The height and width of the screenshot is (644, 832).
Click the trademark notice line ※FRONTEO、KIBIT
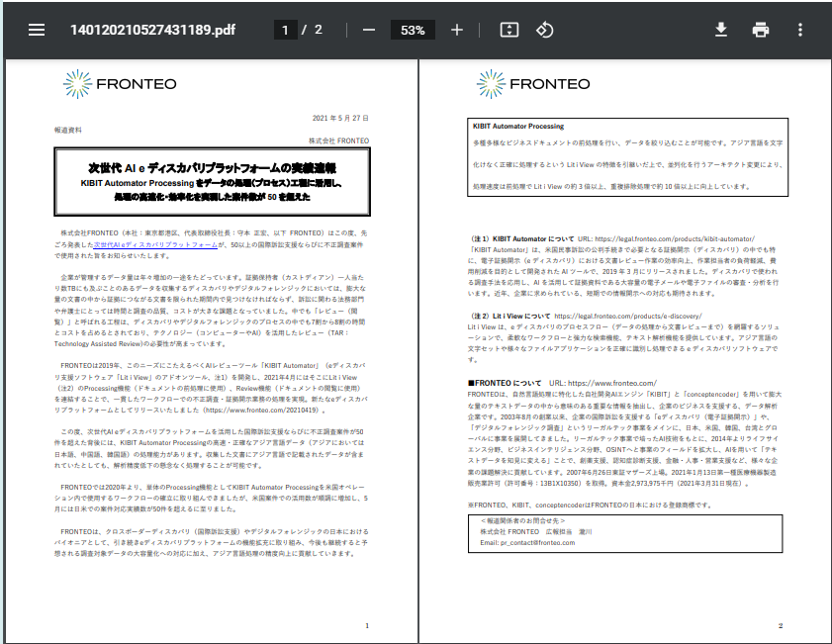[590, 506]
